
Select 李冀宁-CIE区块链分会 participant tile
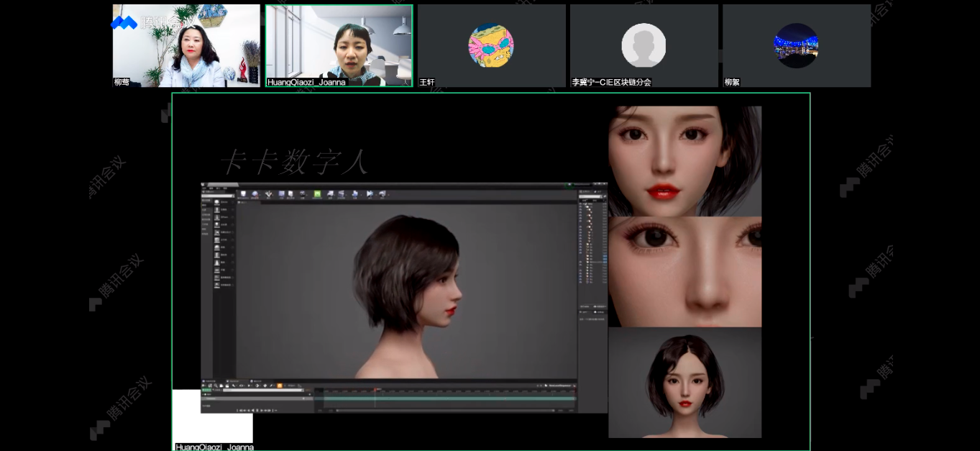coord(644,45)
